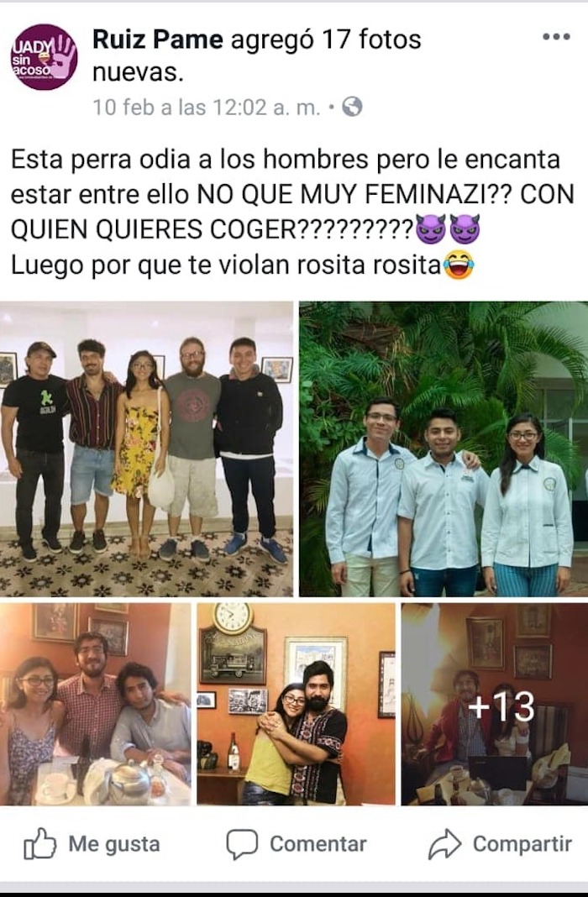Click the thumbs-up like icon
The height and width of the screenshot is (897, 588).
[x=40, y=844]
